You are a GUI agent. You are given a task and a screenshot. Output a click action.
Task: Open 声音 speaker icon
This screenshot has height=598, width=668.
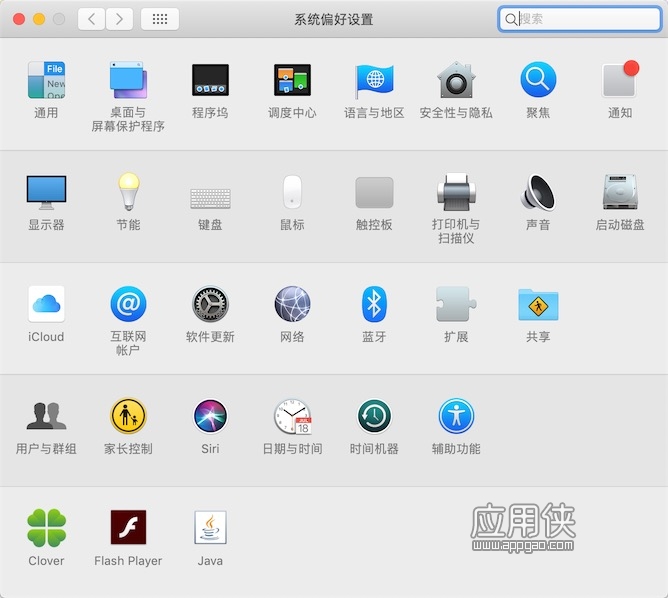[538, 193]
